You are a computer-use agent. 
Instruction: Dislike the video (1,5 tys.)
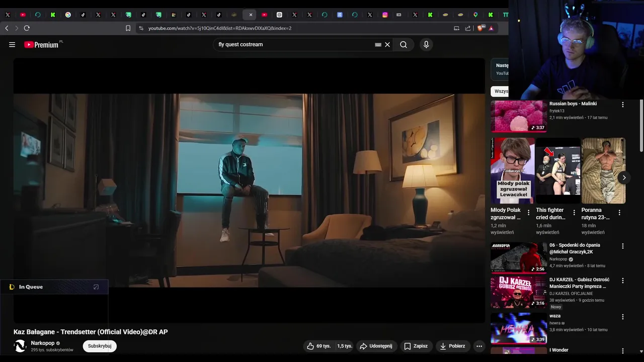344,346
